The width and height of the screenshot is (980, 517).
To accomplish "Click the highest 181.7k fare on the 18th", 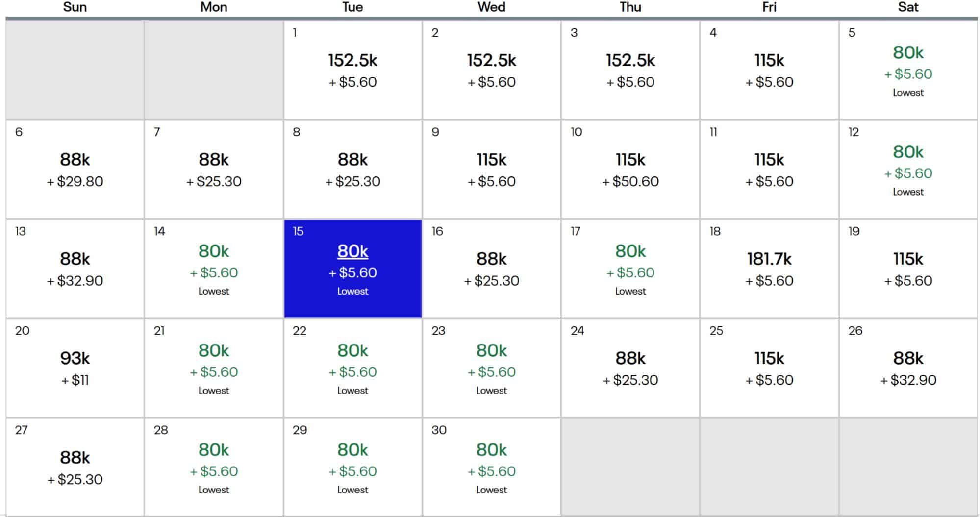I will point(769,269).
